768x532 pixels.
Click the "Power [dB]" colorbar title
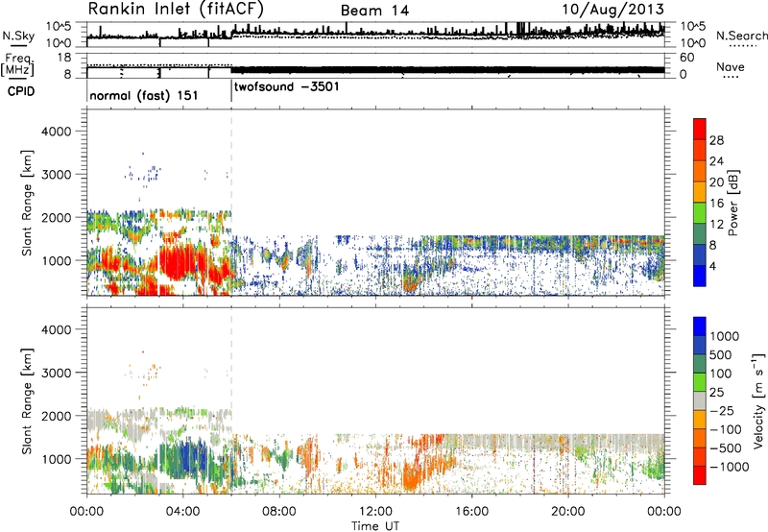point(733,203)
